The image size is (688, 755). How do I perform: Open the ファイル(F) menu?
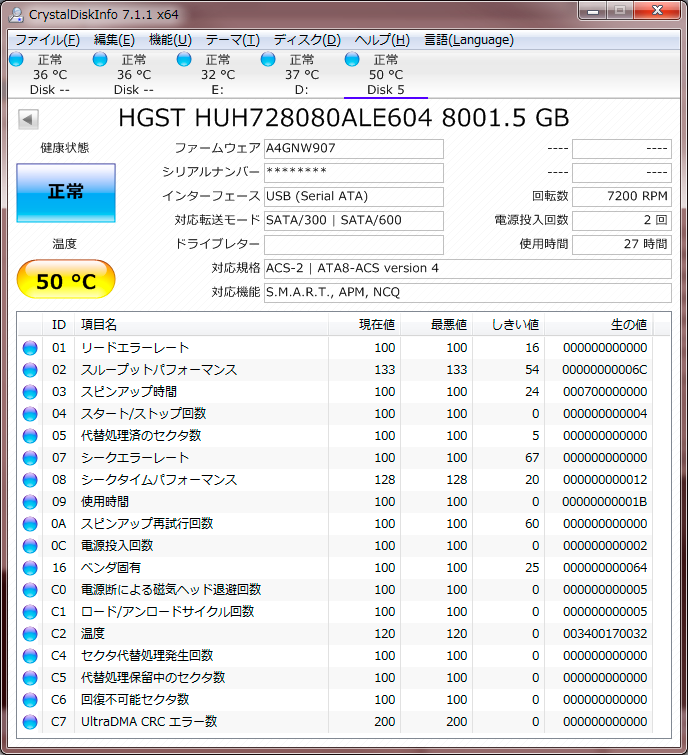pyautogui.click(x=47, y=40)
